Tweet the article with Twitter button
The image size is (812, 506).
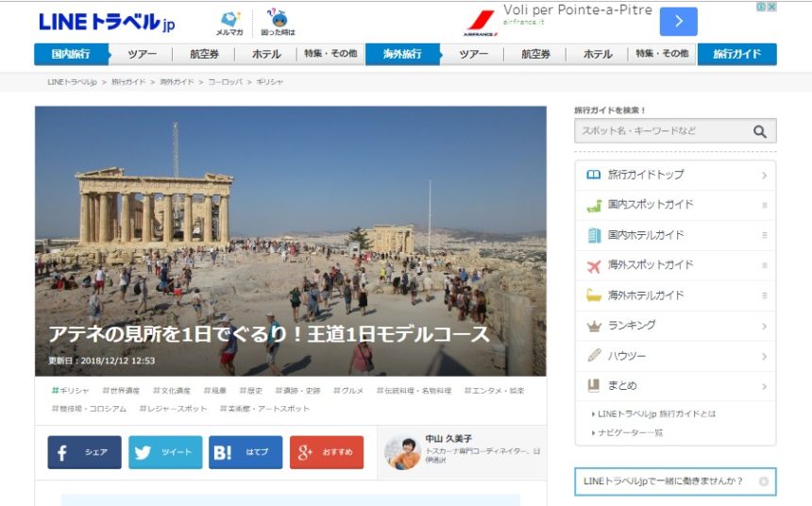pyautogui.click(x=165, y=453)
